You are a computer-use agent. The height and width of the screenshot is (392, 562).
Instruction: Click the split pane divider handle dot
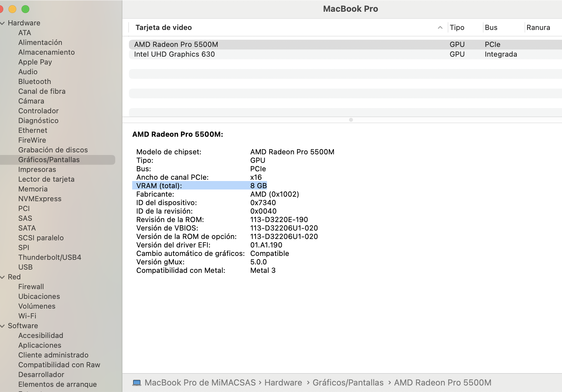[x=351, y=120]
